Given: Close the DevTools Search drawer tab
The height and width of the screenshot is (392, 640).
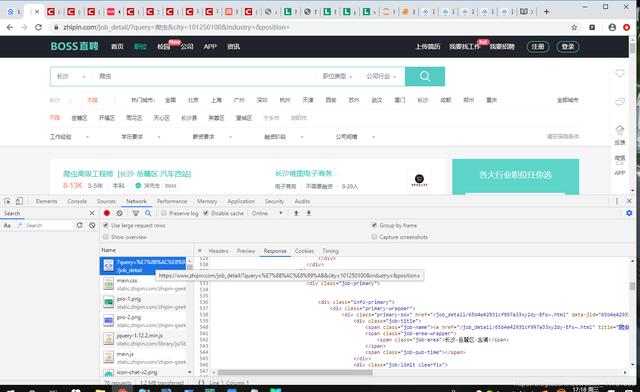Looking at the screenshot, I should coord(92,213).
